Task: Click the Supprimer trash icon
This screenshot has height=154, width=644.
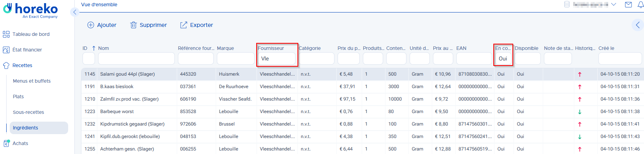Action: pos(134,25)
